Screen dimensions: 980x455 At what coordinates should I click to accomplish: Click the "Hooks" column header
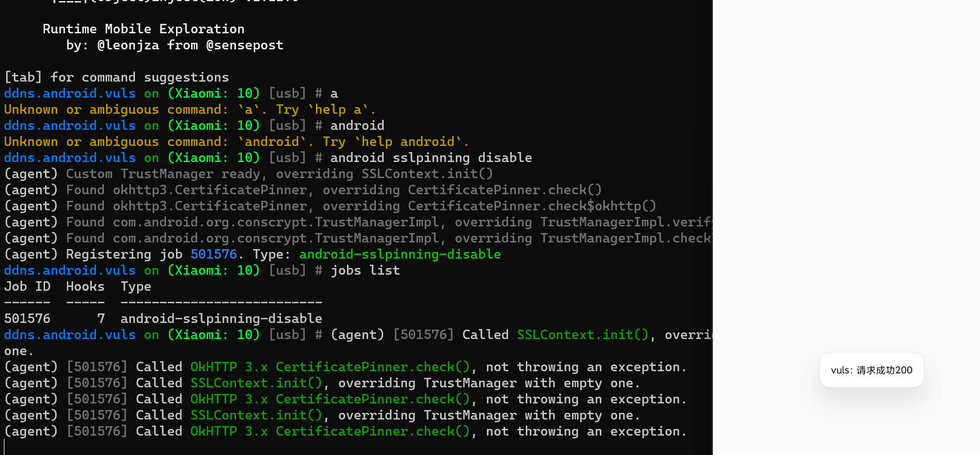point(85,286)
